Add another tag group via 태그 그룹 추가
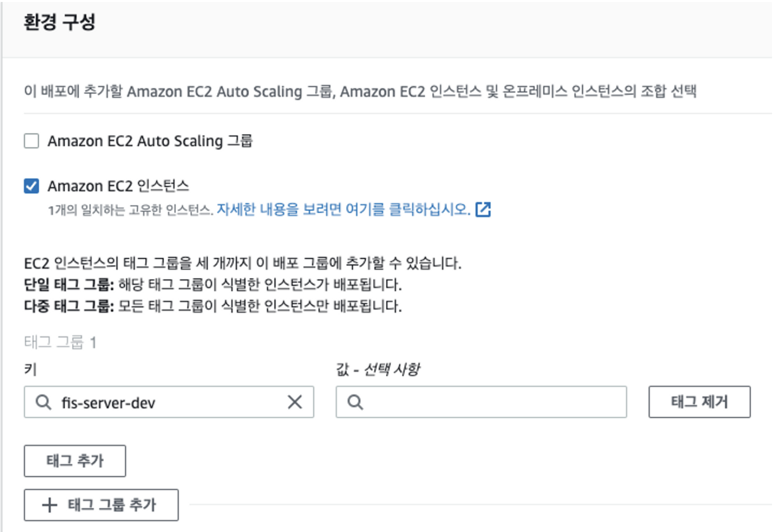Screen dimensions: 777x532 (x=101, y=505)
